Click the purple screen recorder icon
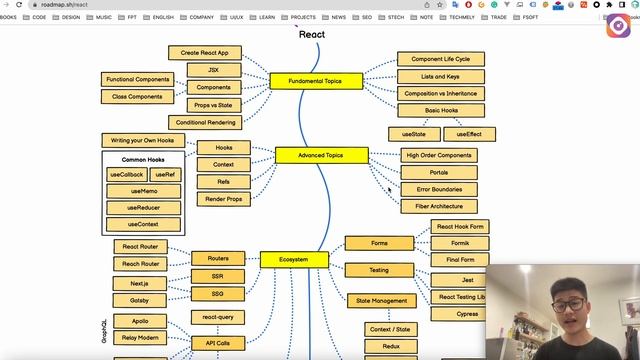The height and width of the screenshot is (360, 640). coord(618,26)
